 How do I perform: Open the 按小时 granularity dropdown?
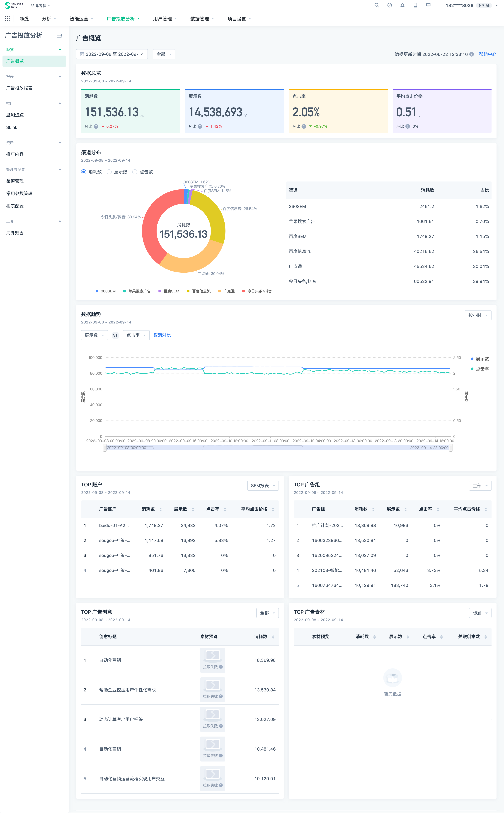tap(478, 315)
